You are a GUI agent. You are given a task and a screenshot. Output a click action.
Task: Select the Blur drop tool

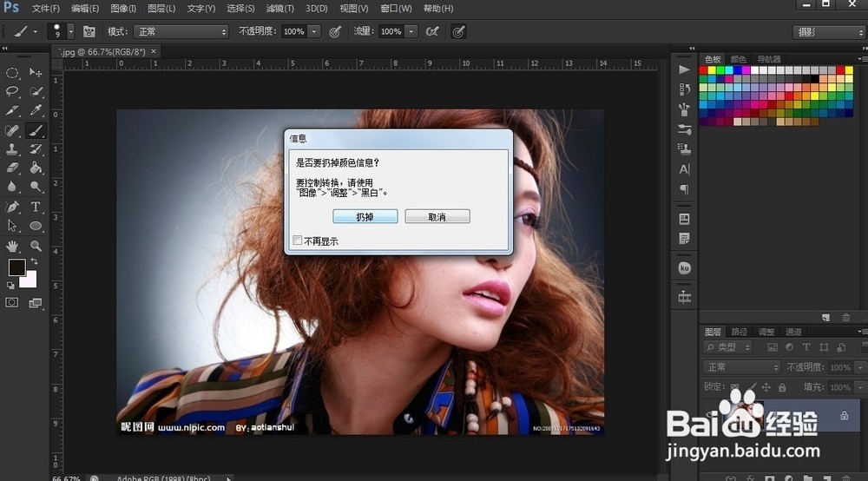point(12,187)
